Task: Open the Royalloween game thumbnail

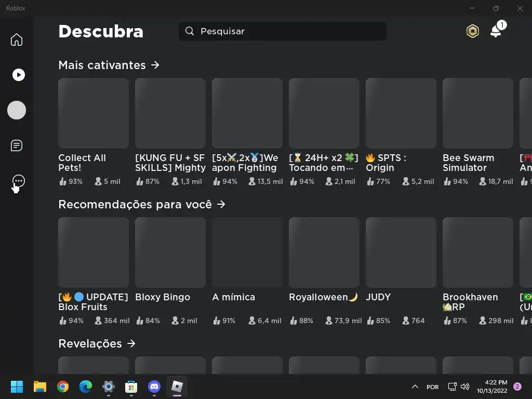Action: point(324,252)
